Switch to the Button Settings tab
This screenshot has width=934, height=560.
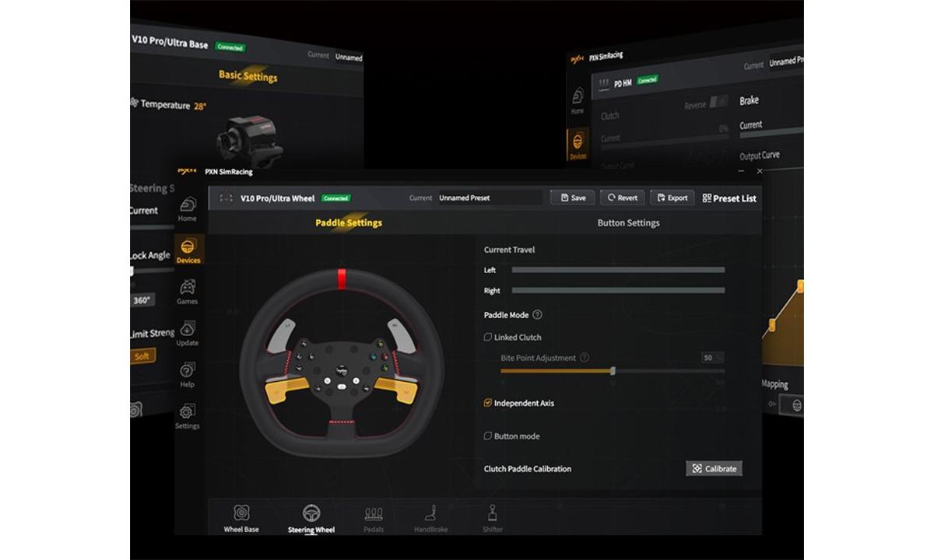628,222
